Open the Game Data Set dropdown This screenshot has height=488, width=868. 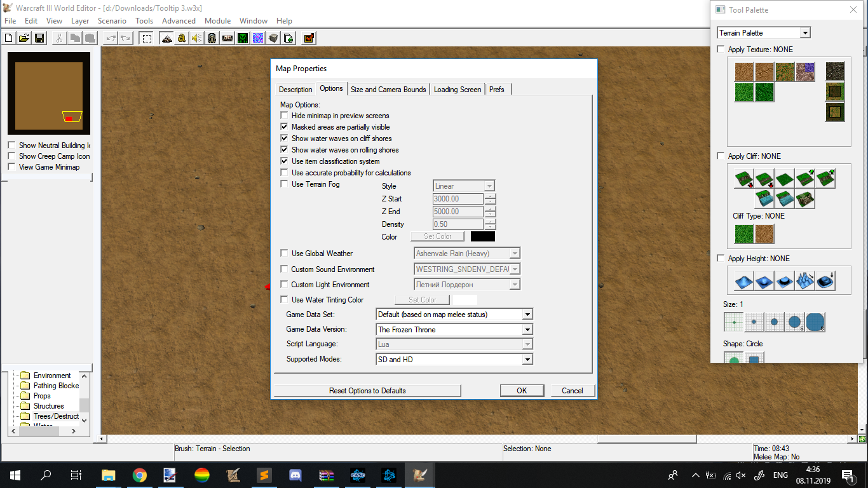point(454,315)
